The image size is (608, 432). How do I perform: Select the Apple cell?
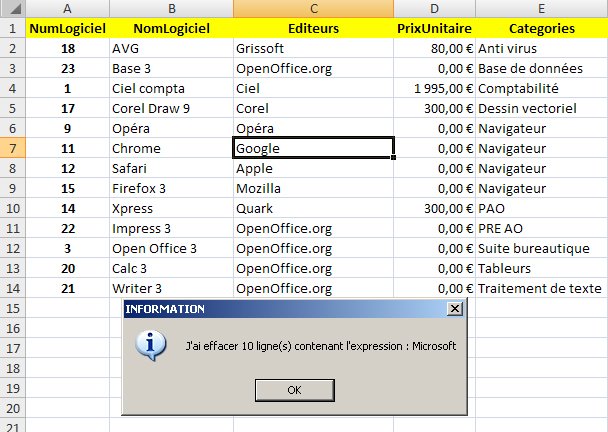coord(313,168)
